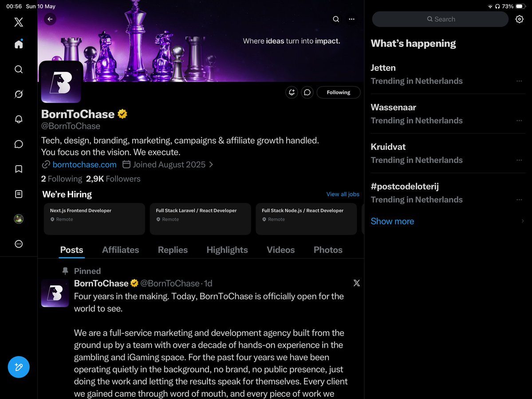This screenshot has width=532, height=399.
Task: Check the Wi-Fi status icon
Action: tap(490, 6)
